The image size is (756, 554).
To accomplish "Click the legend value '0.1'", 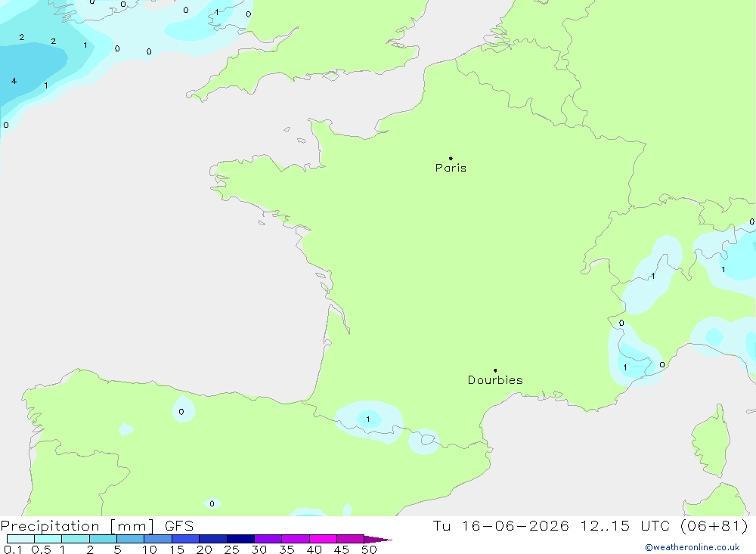I will pos(13,549).
